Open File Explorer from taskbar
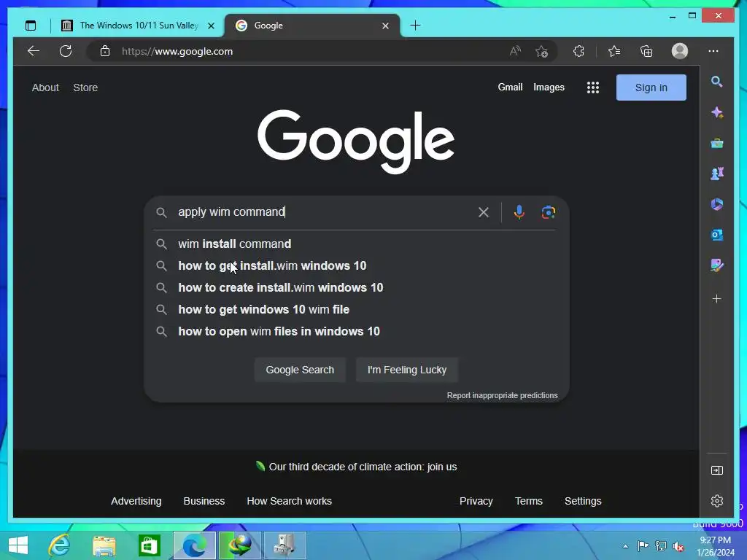 point(104,545)
